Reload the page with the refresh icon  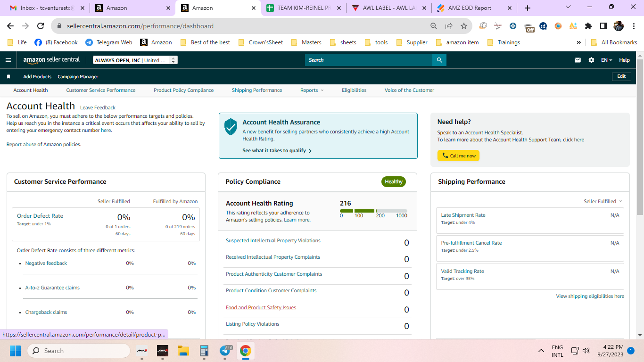click(x=41, y=26)
